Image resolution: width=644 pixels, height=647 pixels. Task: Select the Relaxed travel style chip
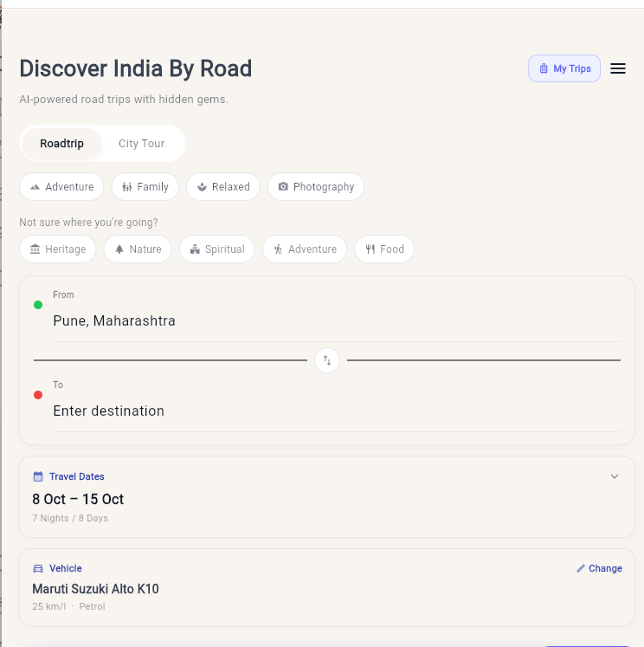223,187
